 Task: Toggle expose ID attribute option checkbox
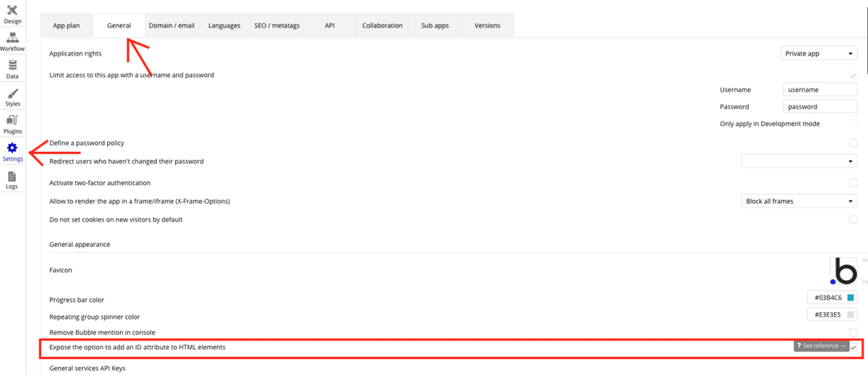click(x=854, y=347)
